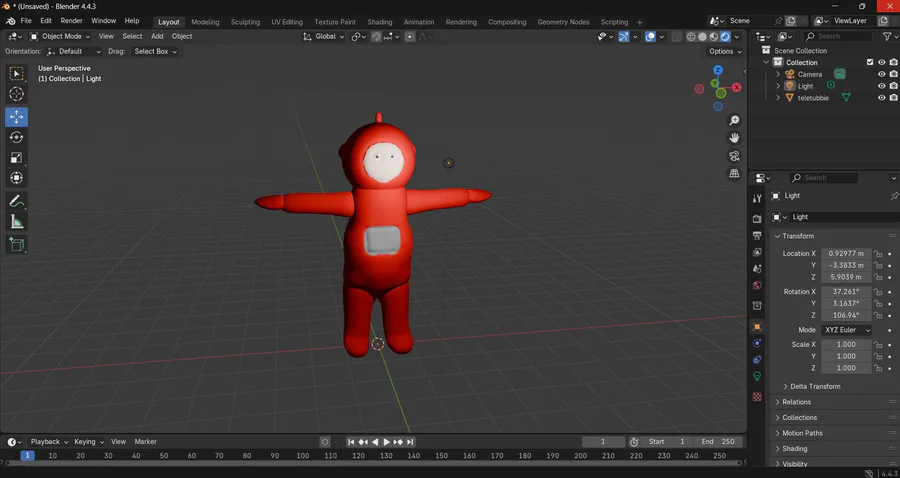This screenshot has height=478, width=900.
Task: Expand the Camera outliner item
Action: 778,74
